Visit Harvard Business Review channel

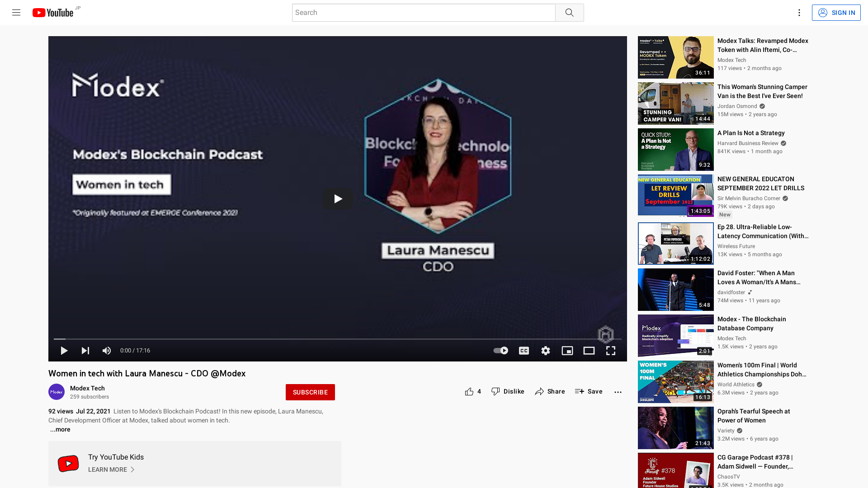pos(748,144)
